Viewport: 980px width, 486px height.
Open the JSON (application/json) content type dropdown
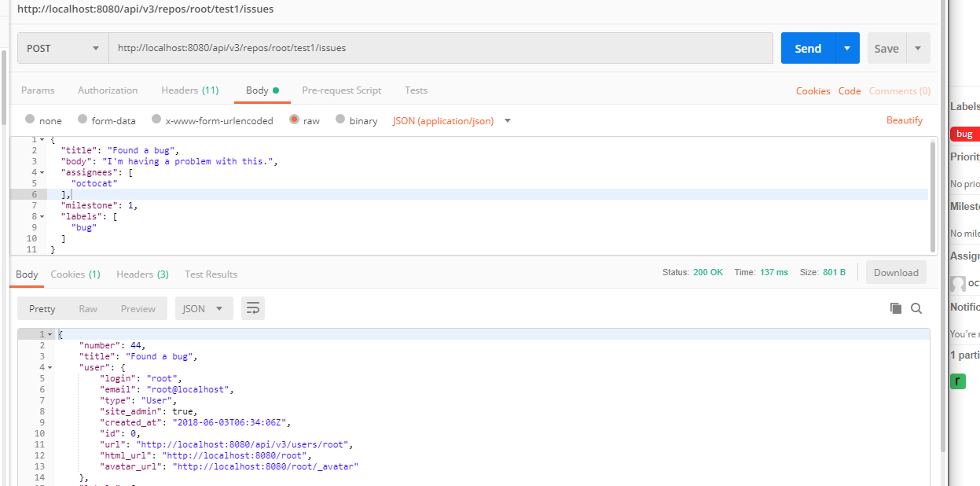click(452, 120)
